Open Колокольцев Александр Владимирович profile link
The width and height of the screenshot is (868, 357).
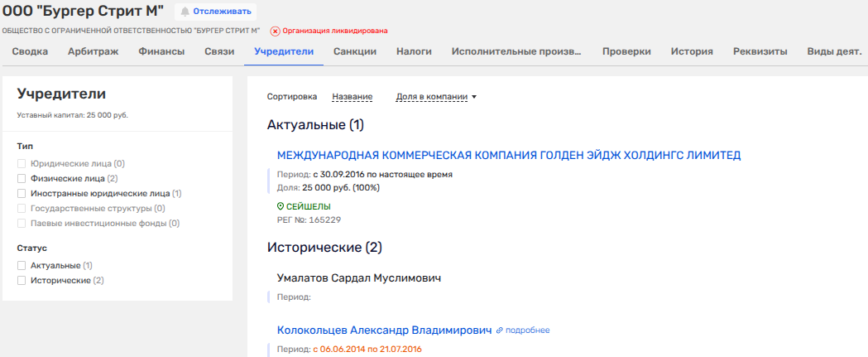pyautogui.click(x=384, y=330)
